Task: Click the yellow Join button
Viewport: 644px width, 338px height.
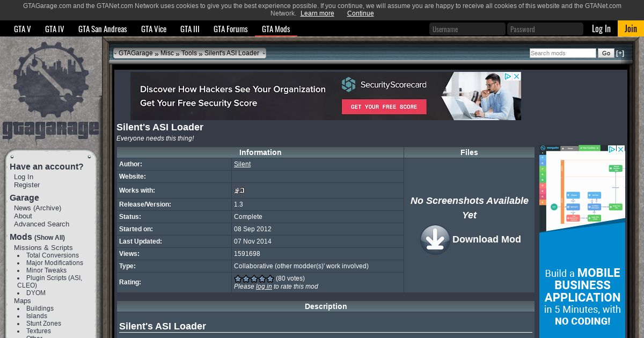Action: tap(631, 29)
